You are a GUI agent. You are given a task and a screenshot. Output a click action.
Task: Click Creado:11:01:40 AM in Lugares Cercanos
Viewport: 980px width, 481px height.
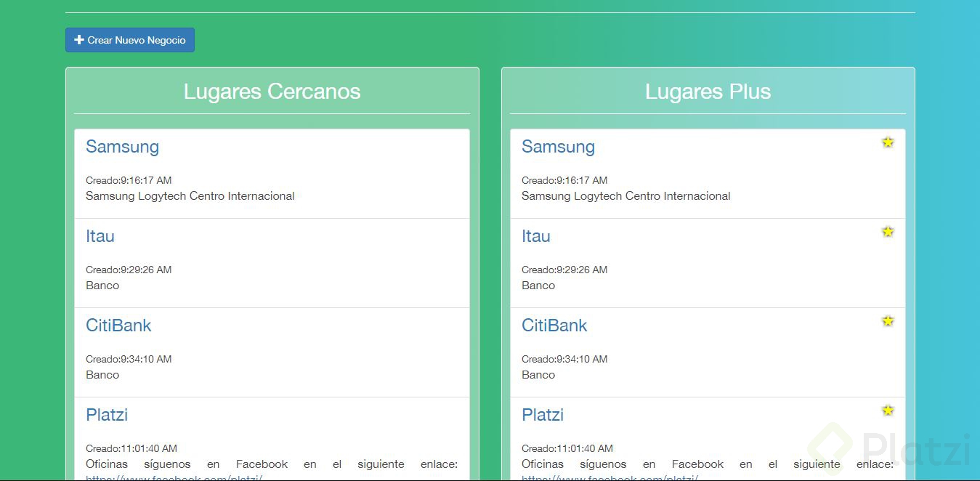(x=131, y=448)
